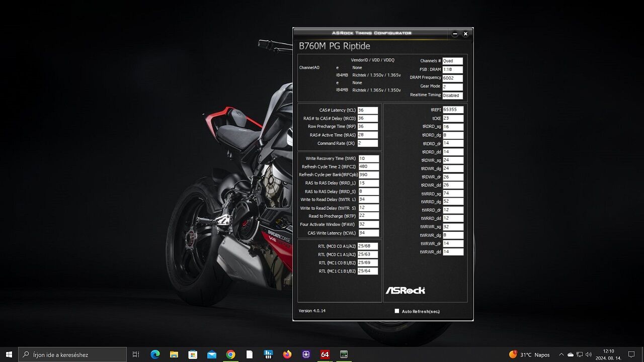
Task: Click the tRRD_S value field
Action: click(x=369, y=192)
